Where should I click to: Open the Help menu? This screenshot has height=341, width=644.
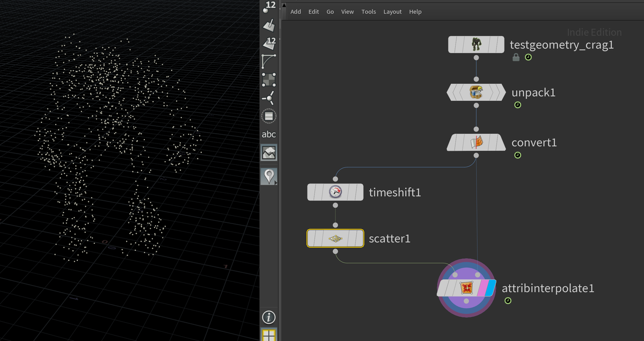[415, 12]
